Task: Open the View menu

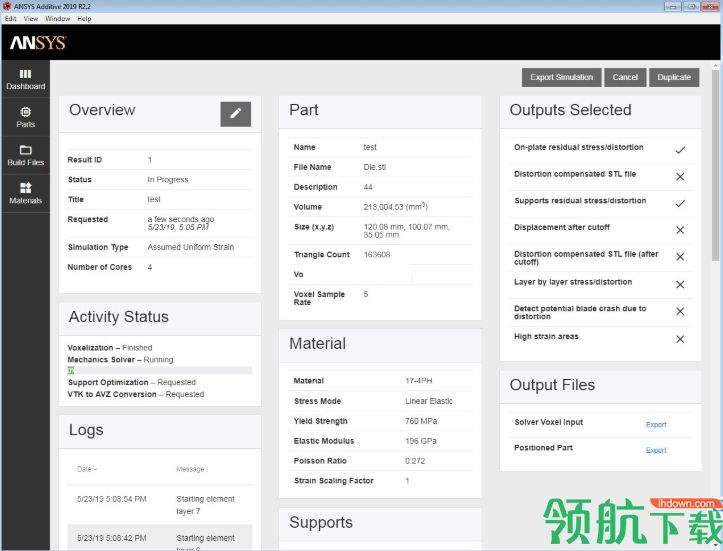Action: [x=31, y=18]
